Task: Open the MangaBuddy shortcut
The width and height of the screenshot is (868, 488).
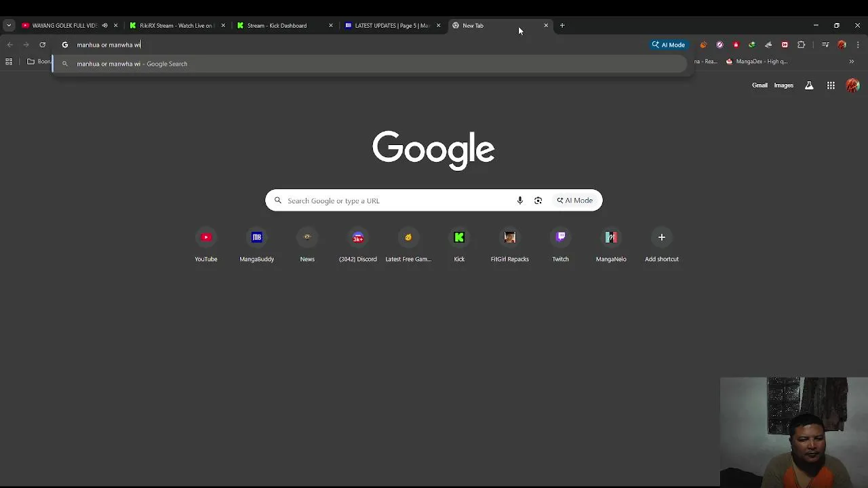Action: [256, 246]
